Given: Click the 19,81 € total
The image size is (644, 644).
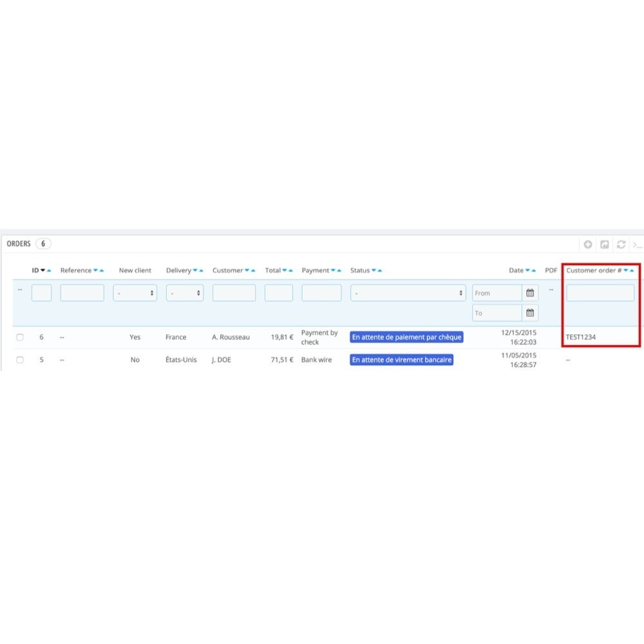Looking at the screenshot, I should tap(282, 337).
